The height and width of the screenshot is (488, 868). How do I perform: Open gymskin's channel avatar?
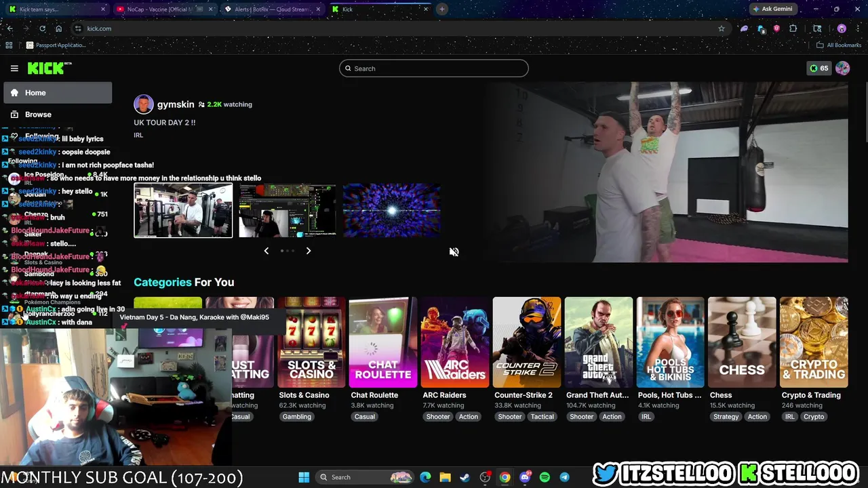click(x=144, y=104)
